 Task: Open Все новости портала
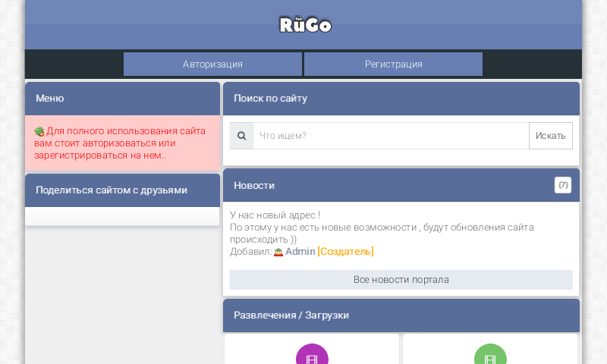point(401,280)
